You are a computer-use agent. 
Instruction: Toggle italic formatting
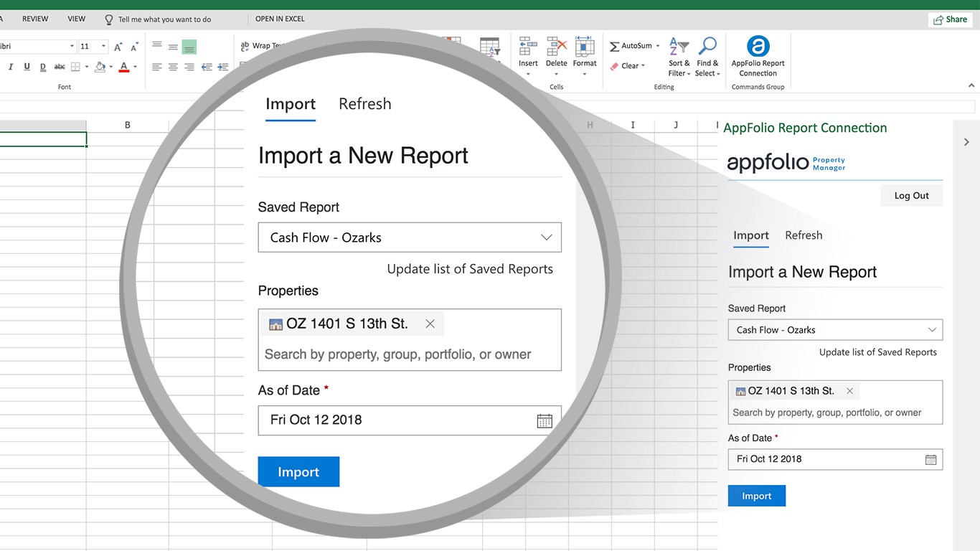coord(11,67)
